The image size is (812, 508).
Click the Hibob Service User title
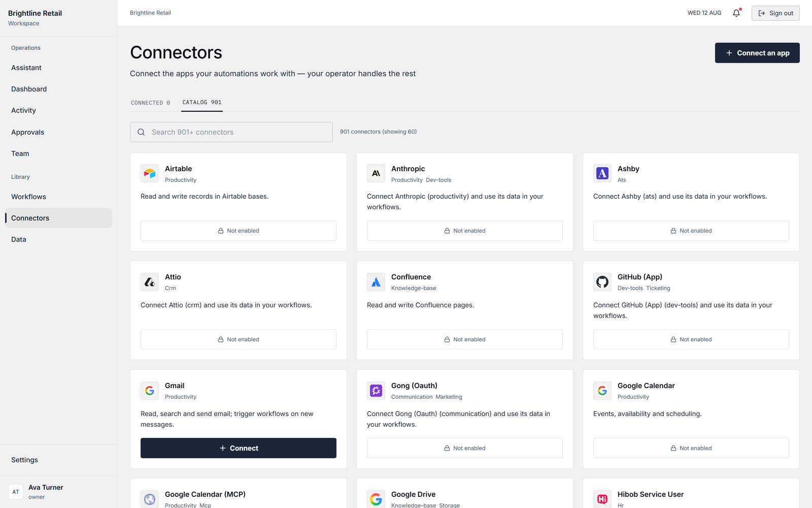click(651, 494)
